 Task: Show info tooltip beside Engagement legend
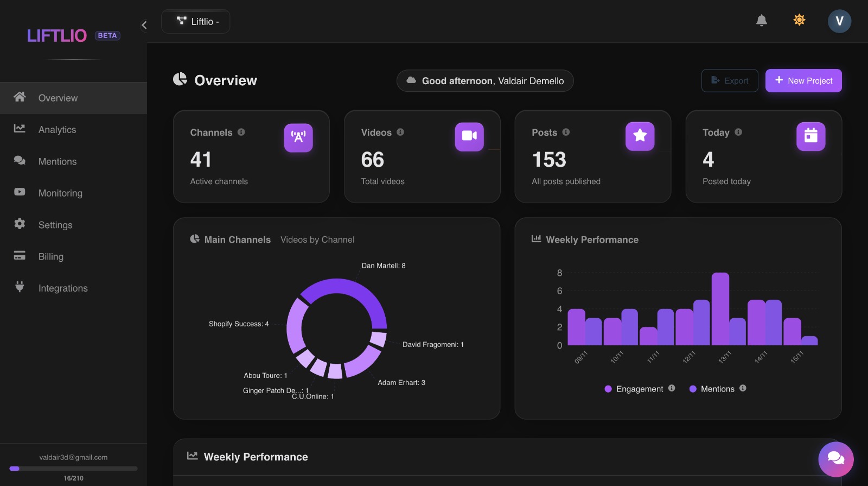point(672,388)
